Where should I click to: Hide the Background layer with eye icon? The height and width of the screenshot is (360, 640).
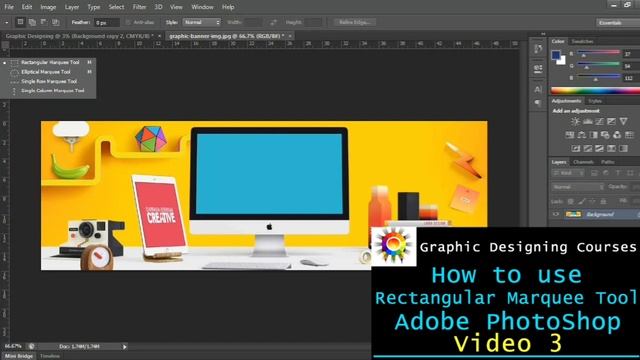click(x=556, y=214)
